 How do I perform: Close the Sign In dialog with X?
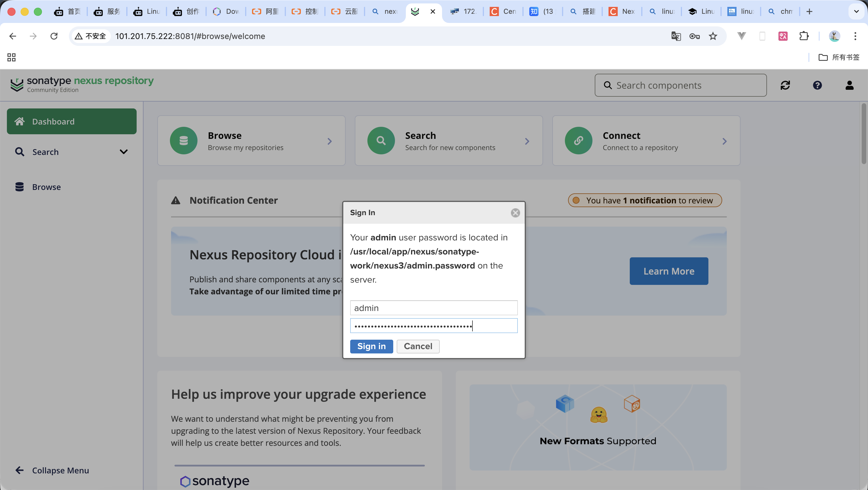[x=515, y=213]
